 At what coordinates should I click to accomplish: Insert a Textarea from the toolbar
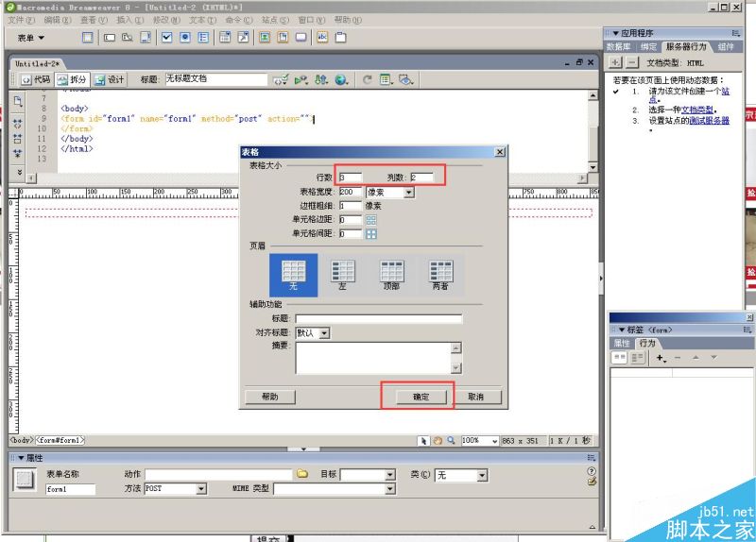coord(146,38)
